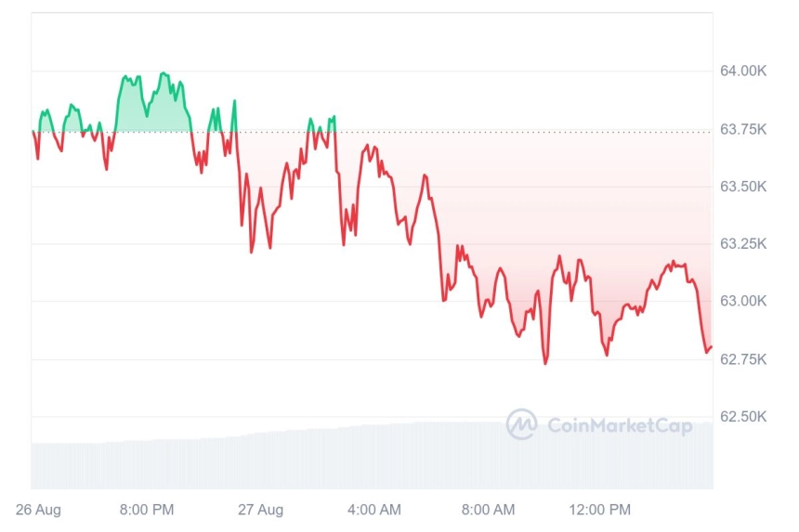Click the lowest red dip near 62.75K
The width and height of the screenshot is (799, 532).
click(545, 363)
